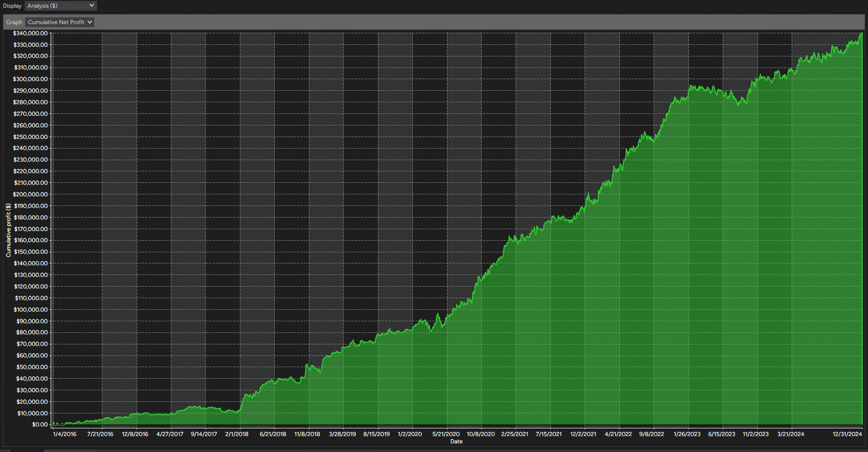
Task: Click the 3/28/2019 date label
Action: 342,434
